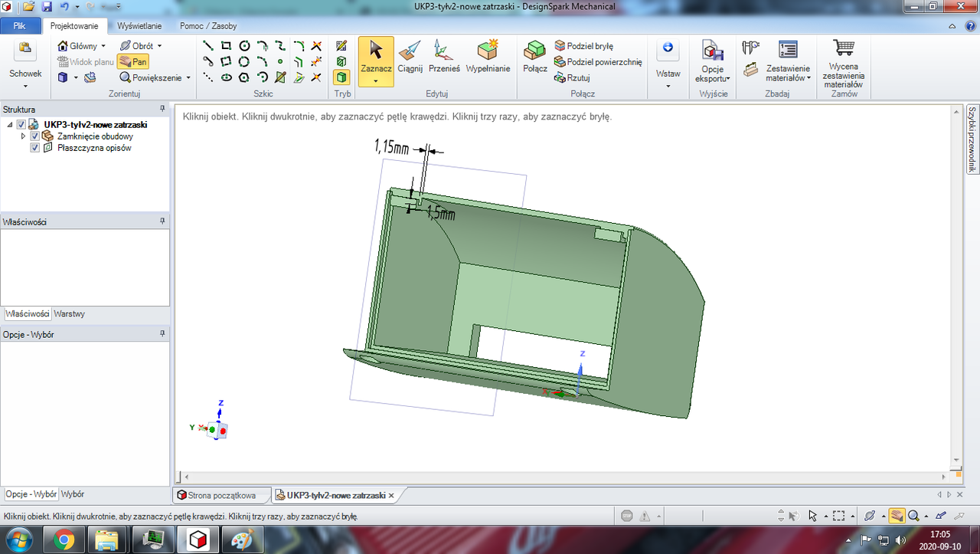Open Chrome from the Windows taskbar
This screenshot has height=554, width=980.
point(64,540)
